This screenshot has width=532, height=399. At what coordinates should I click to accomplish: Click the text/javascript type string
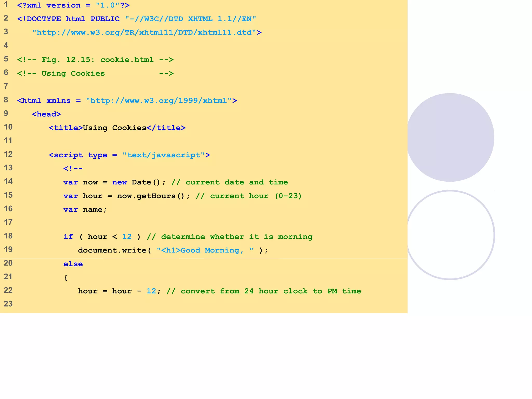click(x=164, y=155)
